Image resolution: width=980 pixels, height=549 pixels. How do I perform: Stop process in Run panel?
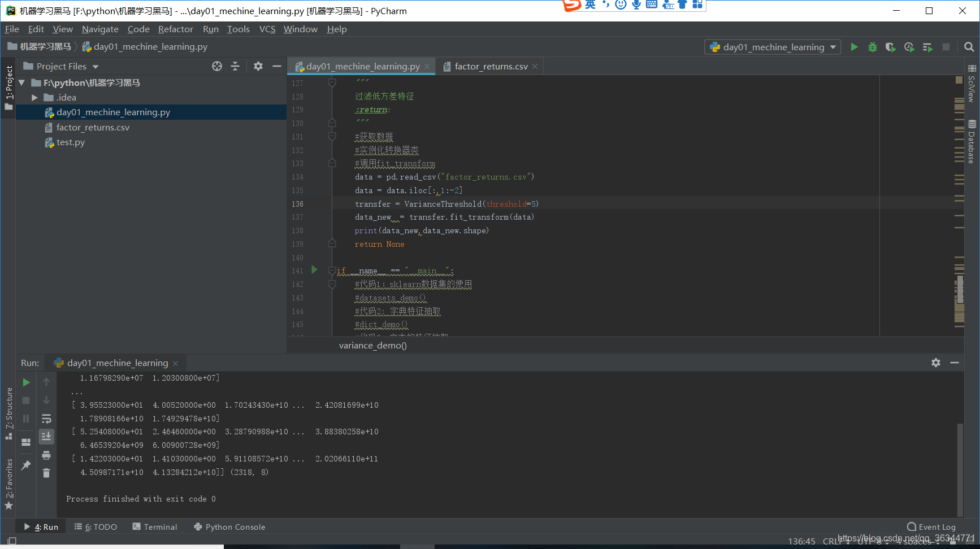pos(26,400)
